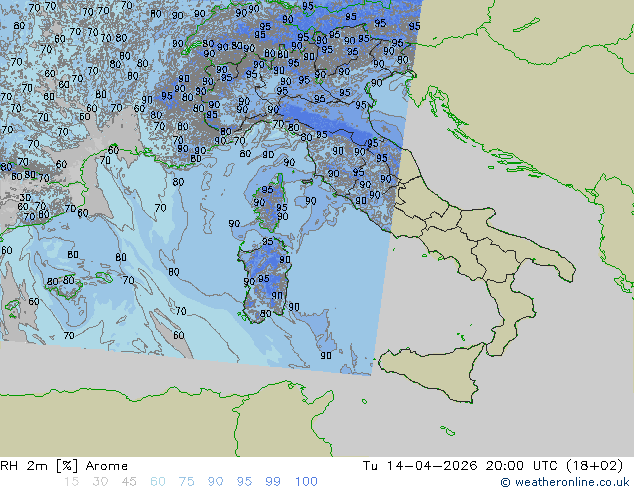Click the 30 contour label on the map
The height and width of the screenshot is (490, 634).
point(25,198)
